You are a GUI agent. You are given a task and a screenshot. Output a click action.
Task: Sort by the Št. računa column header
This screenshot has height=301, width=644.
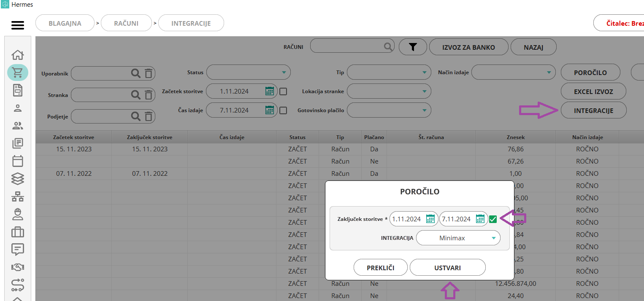[431, 137]
